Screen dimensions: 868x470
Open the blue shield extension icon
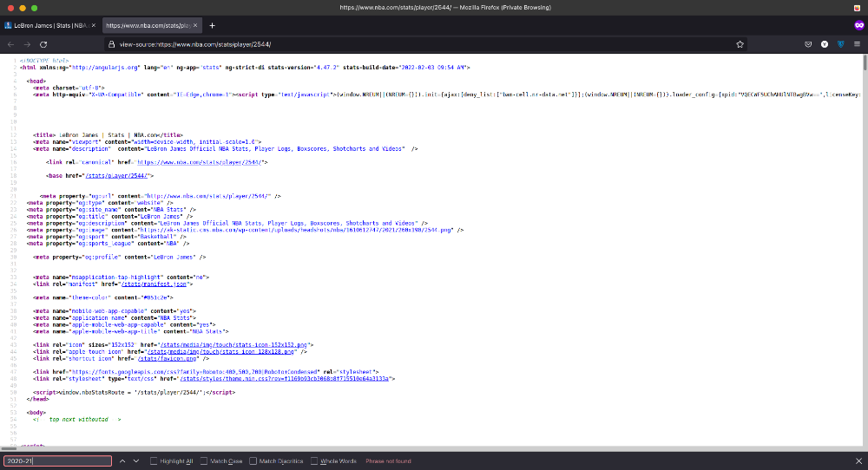841,44
